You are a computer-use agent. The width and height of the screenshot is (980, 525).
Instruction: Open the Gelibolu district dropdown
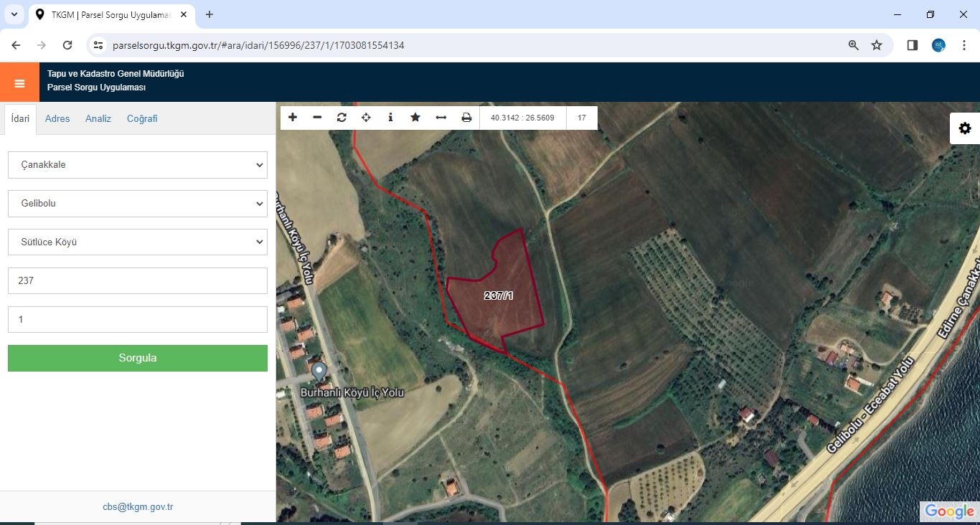pyautogui.click(x=138, y=204)
